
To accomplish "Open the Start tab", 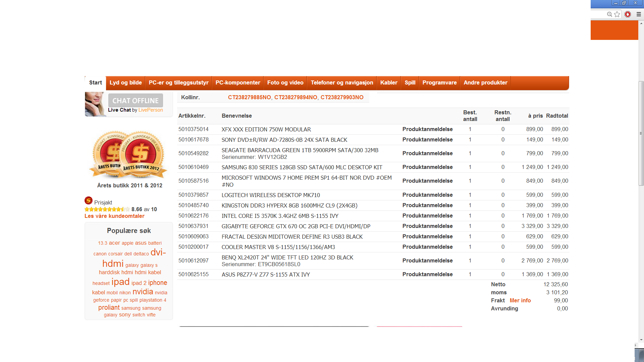I will coord(96,83).
